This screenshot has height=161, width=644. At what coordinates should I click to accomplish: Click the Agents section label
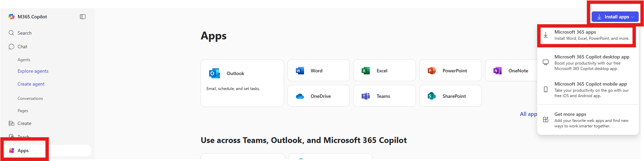[x=24, y=60]
